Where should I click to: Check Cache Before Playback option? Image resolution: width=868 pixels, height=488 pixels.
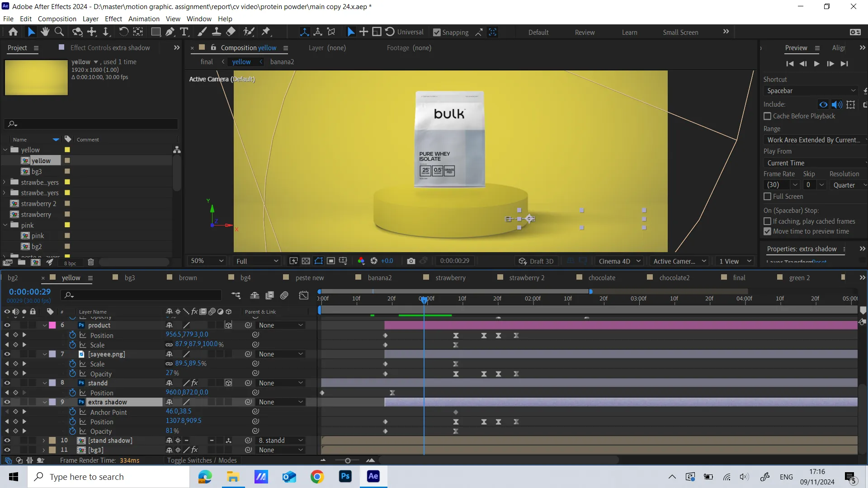(767, 116)
